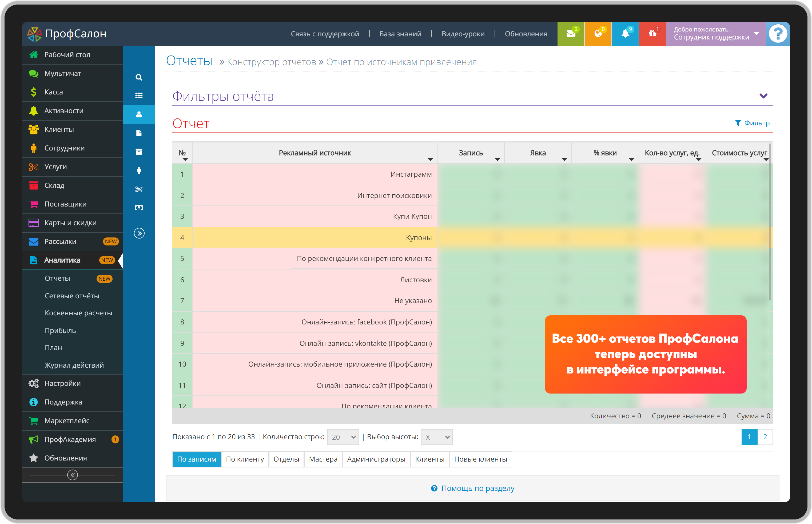This screenshot has height=524, width=812.
Task: Expand the blue sidebar with double-arrow icon
Action: coord(139,233)
